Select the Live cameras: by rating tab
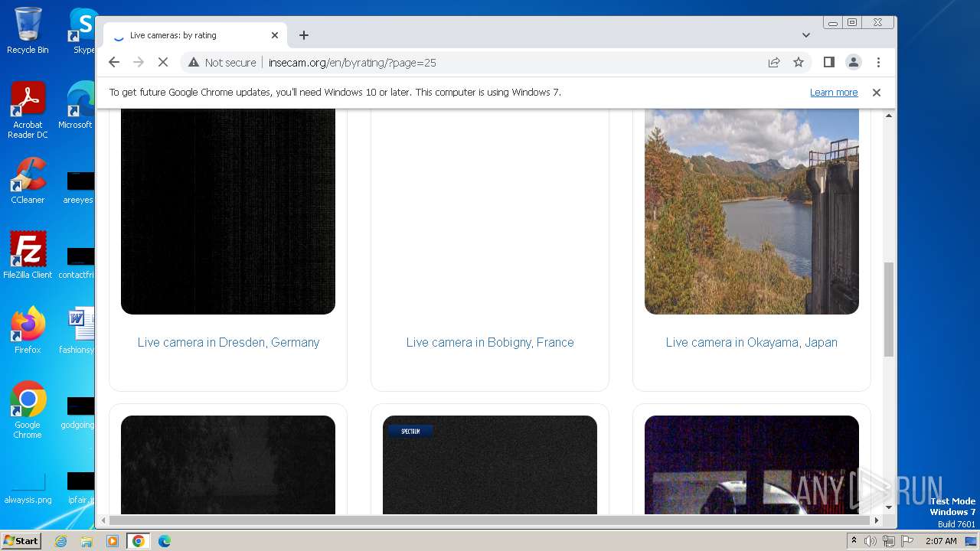Screen dimensions: 980x551 [x=195, y=35]
